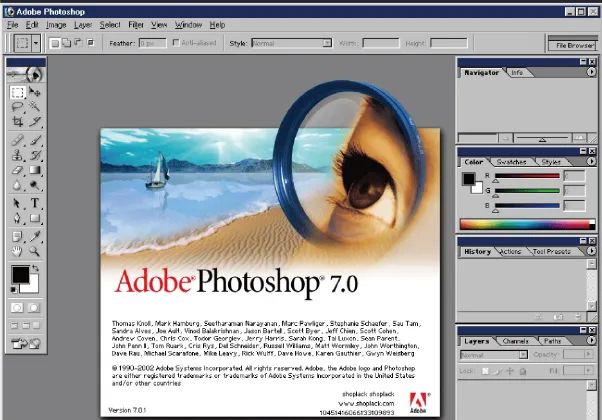The width and height of the screenshot is (602, 420).
Task: Select the Eraser tool
Action: tap(17, 170)
